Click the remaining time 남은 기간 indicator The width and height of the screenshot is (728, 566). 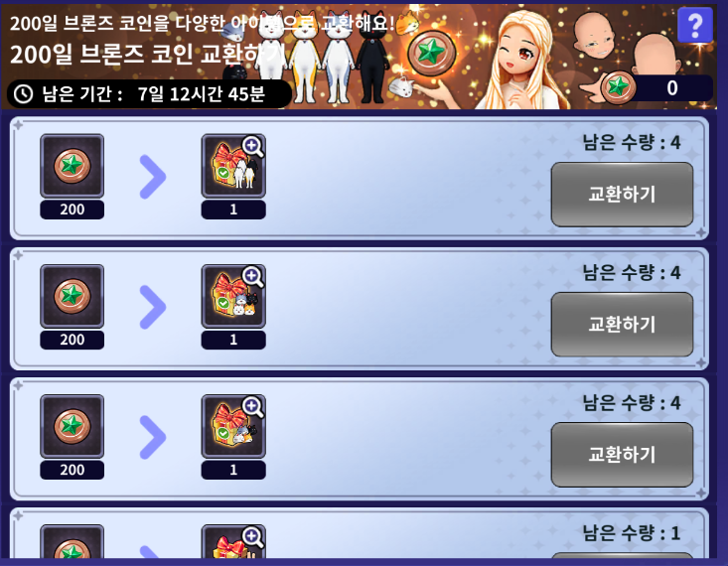coord(149,93)
